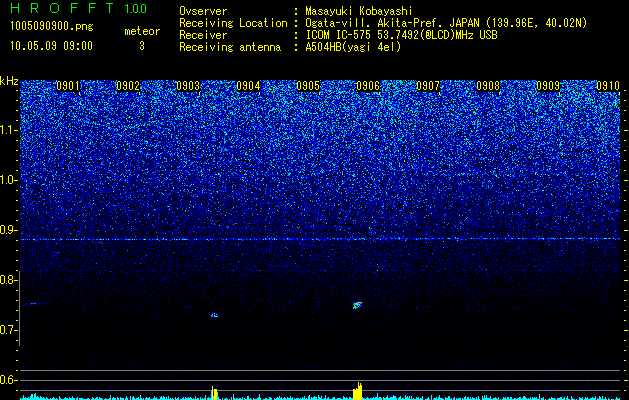This screenshot has height=400, width=629.
Task: Click the HROFFT 1.0.0 title text
Action: tap(79, 8)
